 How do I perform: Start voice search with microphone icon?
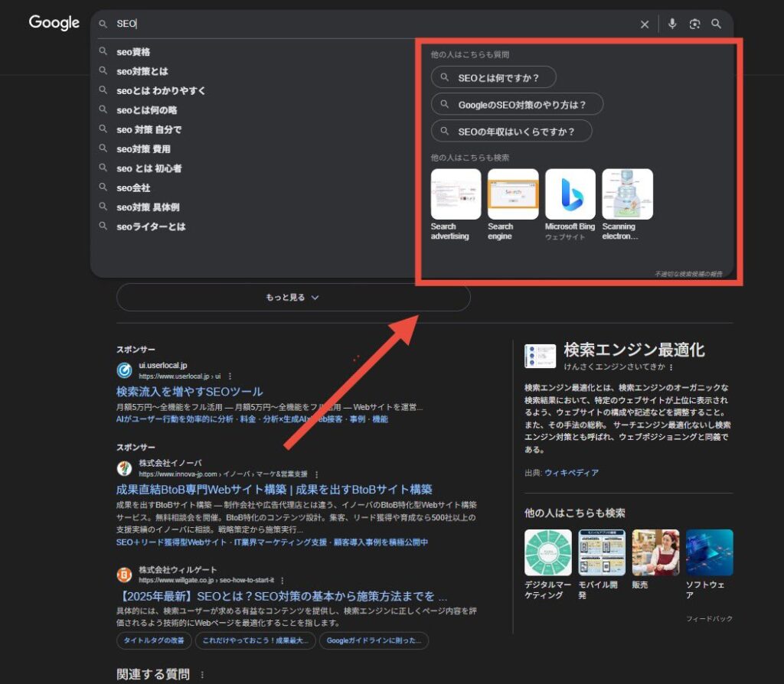(672, 24)
